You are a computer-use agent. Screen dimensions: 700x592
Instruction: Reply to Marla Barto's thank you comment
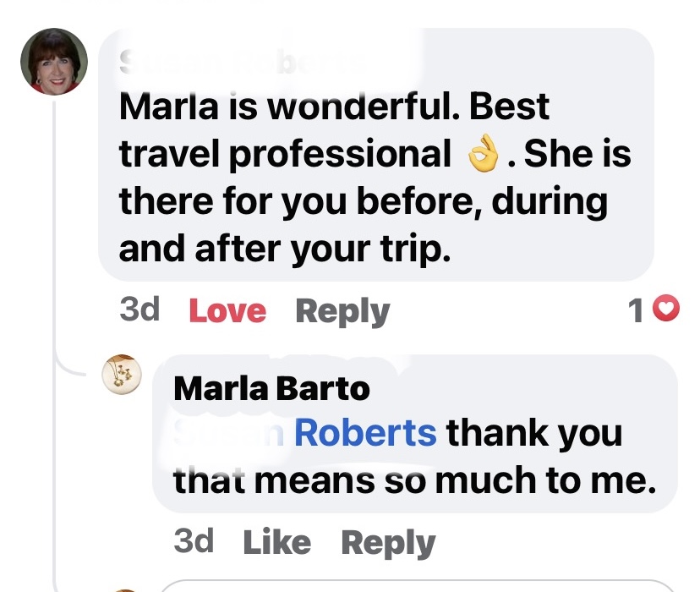pos(388,542)
